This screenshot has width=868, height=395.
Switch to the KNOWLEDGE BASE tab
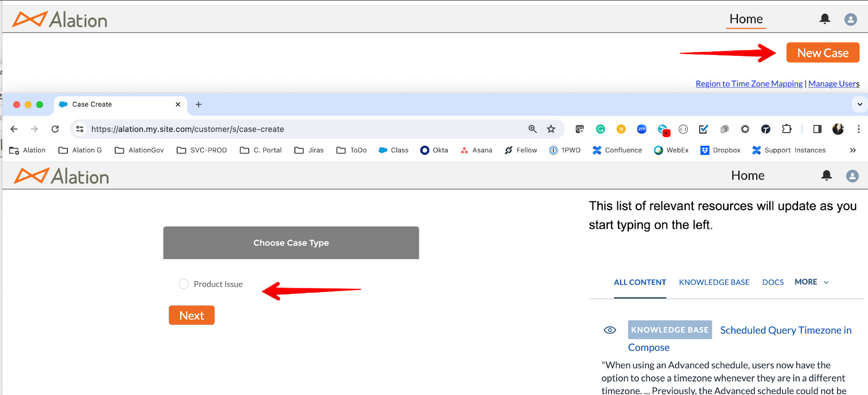(x=714, y=282)
